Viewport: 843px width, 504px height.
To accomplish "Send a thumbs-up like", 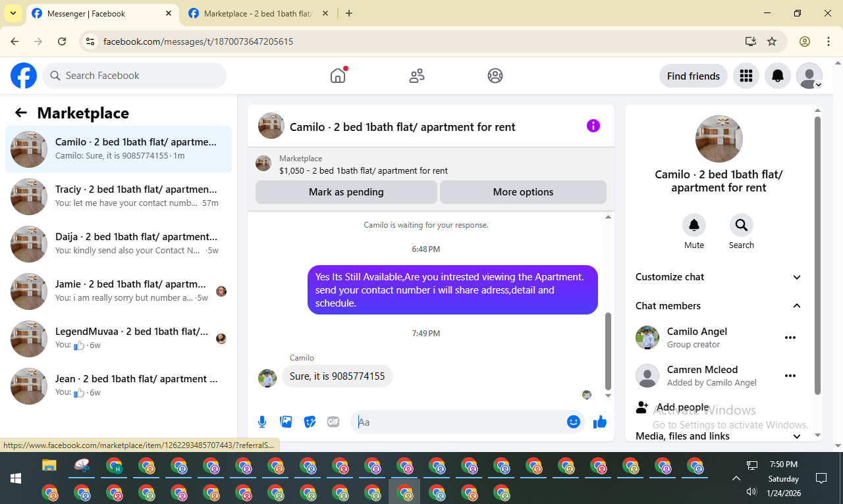I will tap(599, 422).
